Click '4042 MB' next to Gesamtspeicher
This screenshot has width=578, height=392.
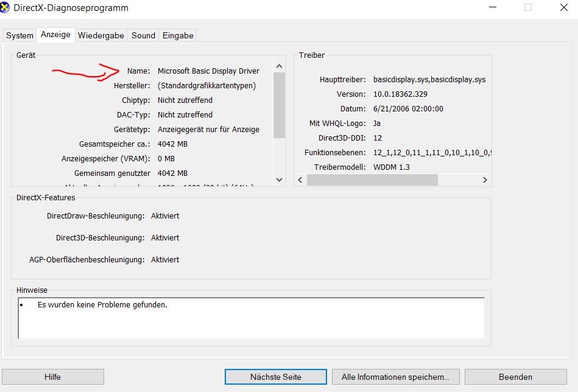(x=172, y=144)
